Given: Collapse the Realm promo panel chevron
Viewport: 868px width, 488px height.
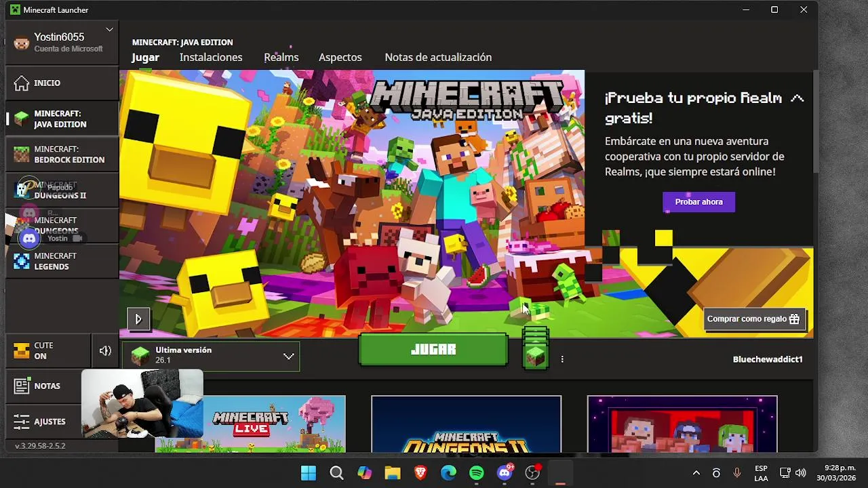Looking at the screenshot, I should pos(797,98).
